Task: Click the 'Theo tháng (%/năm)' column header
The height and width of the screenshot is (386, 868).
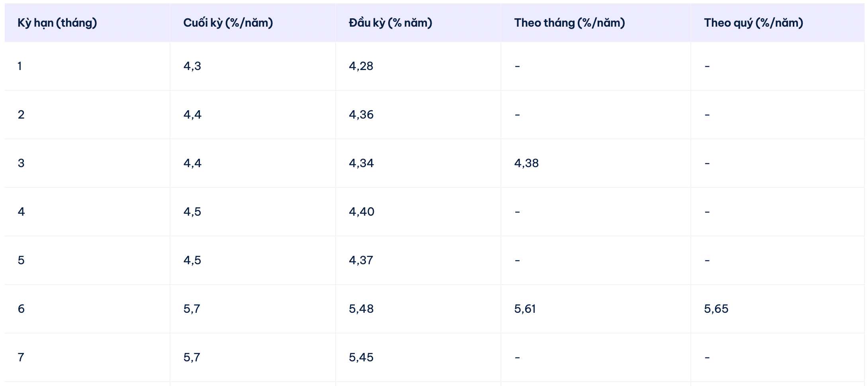Action: click(x=569, y=23)
